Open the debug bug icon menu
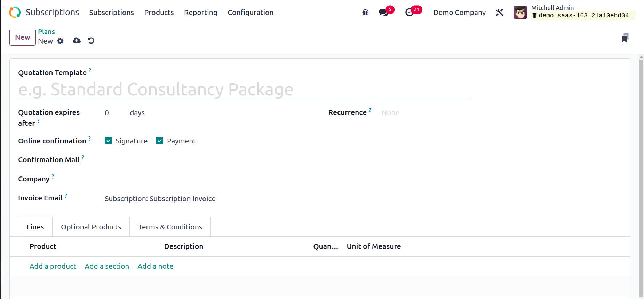This screenshot has width=644, height=299. 365,13
